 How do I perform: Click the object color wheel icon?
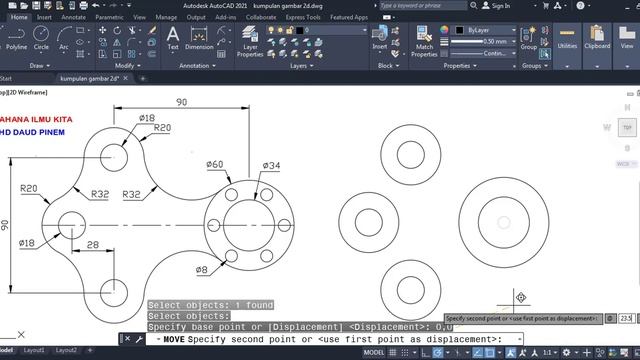tap(444, 30)
